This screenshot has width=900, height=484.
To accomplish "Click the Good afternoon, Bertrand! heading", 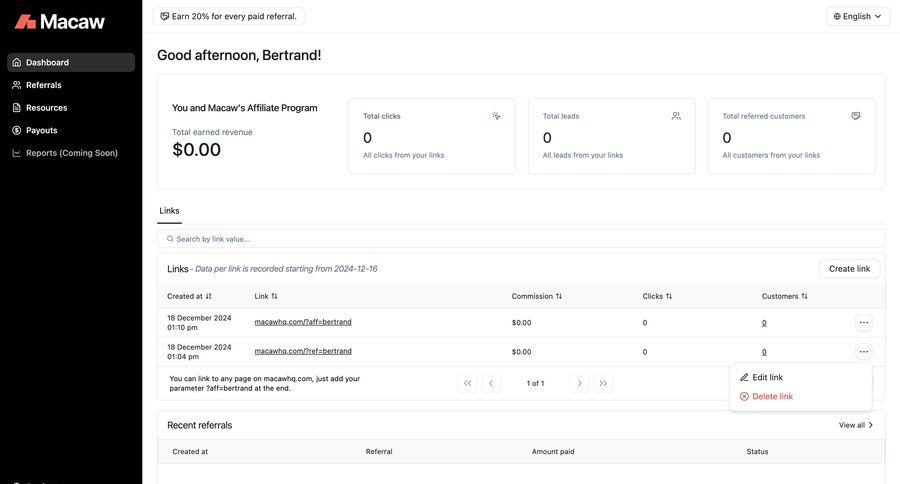I will [239, 55].
